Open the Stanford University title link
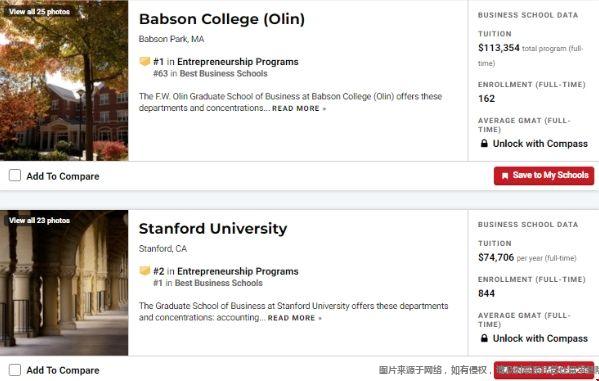Viewport: 599px width, 381px height. (213, 229)
